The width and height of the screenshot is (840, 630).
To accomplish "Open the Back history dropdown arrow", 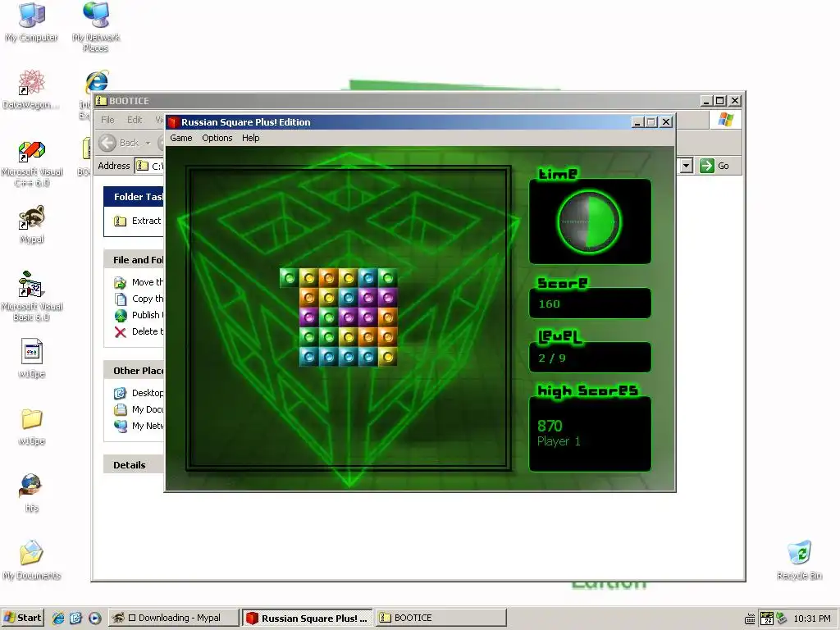I will [148, 143].
